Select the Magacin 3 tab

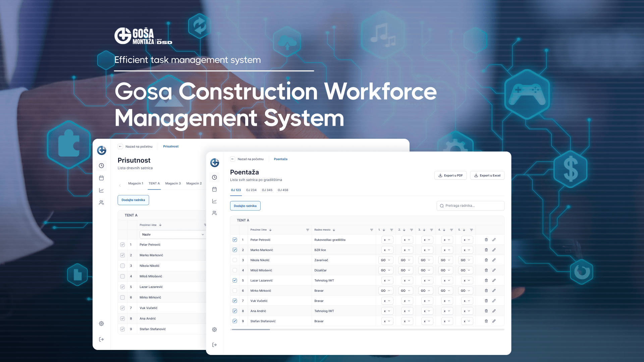click(x=173, y=183)
